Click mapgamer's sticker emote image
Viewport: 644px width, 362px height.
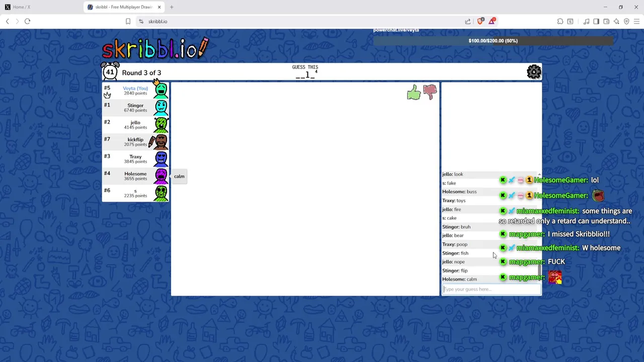click(x=555, y=277)
